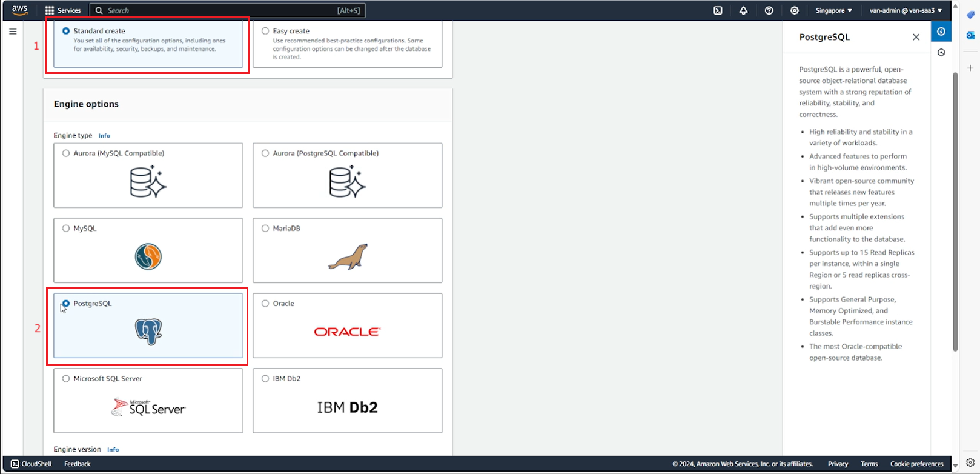Click the Aurora PostgreSQL database icon

pos(347,181)
